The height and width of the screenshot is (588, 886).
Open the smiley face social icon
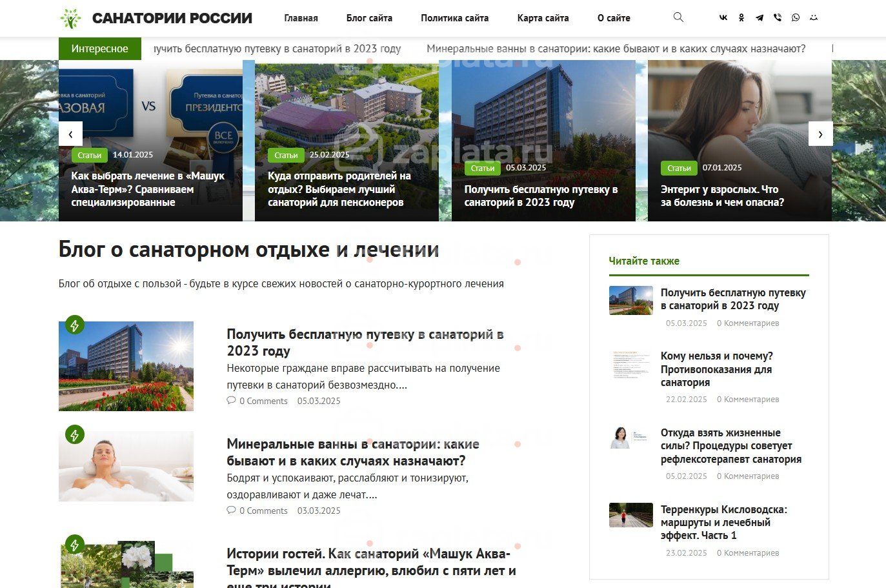814,18
